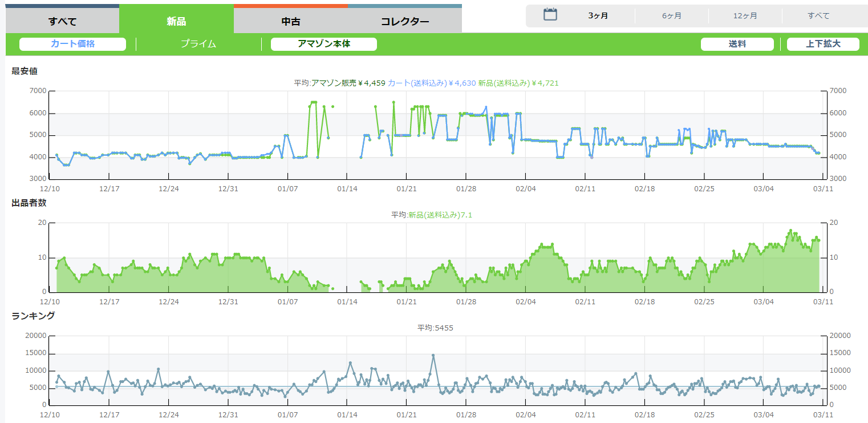
Task: Toggle the カート価格 series filter
Action: point(72,44)
